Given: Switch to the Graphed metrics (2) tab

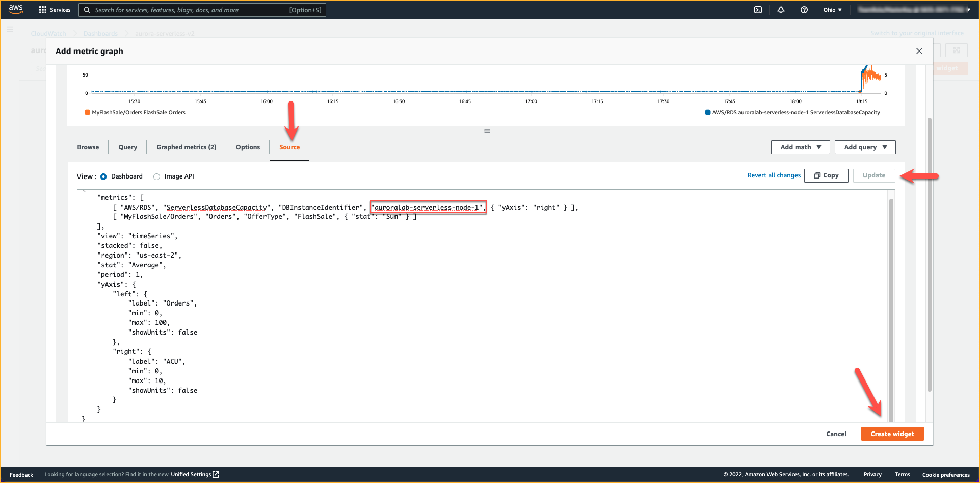Looking at the screenshot, I should point(186,147).
